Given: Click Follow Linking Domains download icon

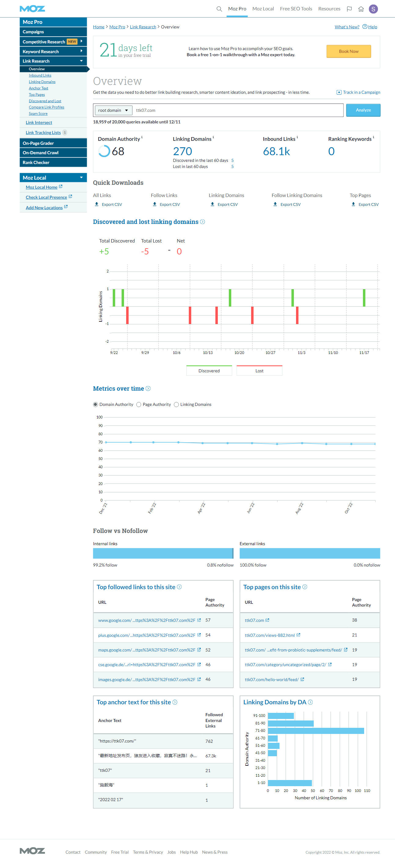Looking at the screenshot, I should pyautogui.click(x=275, y=204).
